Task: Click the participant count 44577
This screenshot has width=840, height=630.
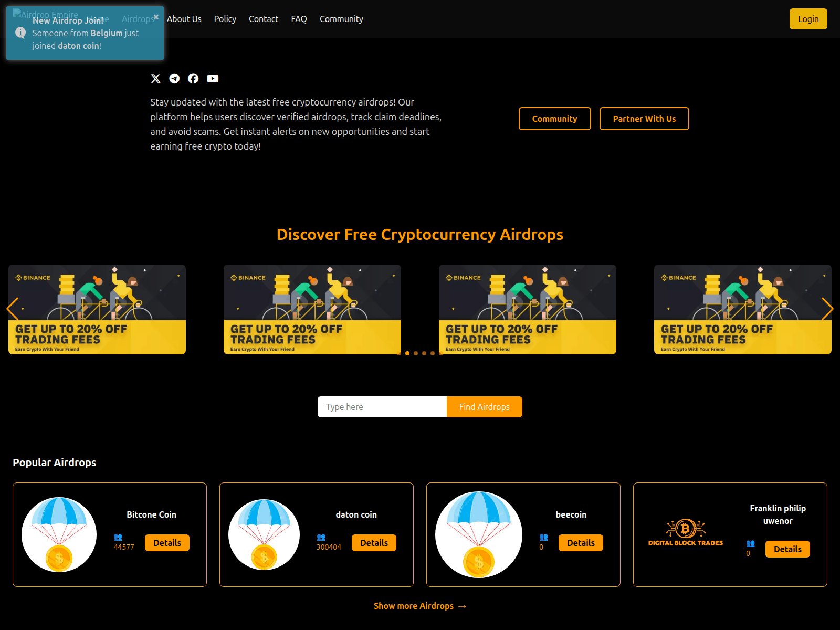Action: 124,547
